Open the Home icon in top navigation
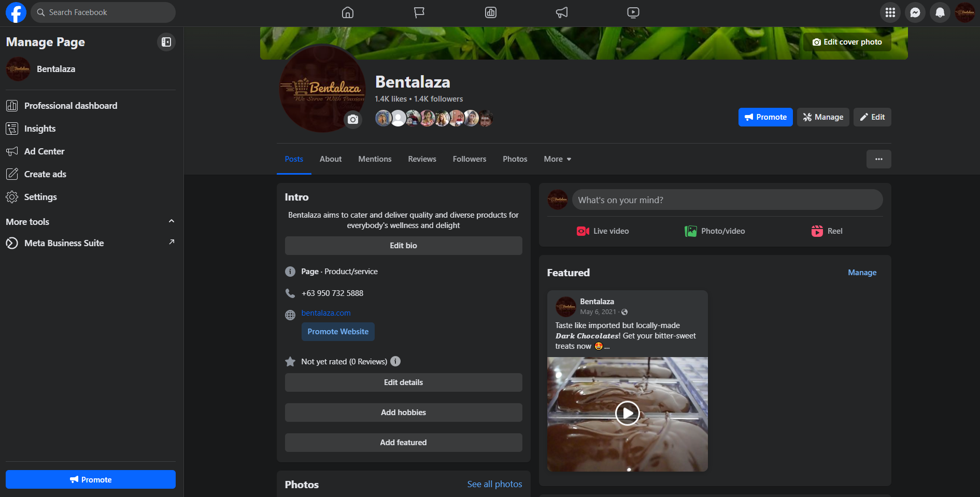Viewport: 980px width, 497px height. point(348,12)
